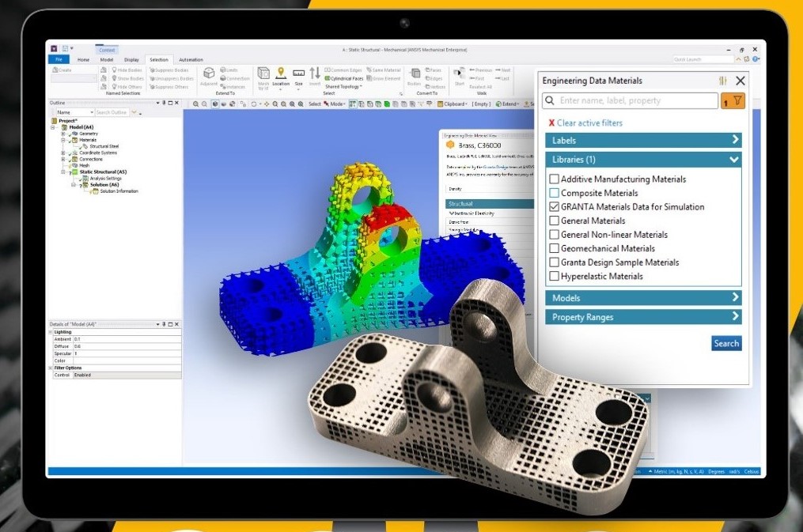Viewport: 803px width, 532px height.
Task: Switch to the Home ribbon tab
Action: pos(83,59)
